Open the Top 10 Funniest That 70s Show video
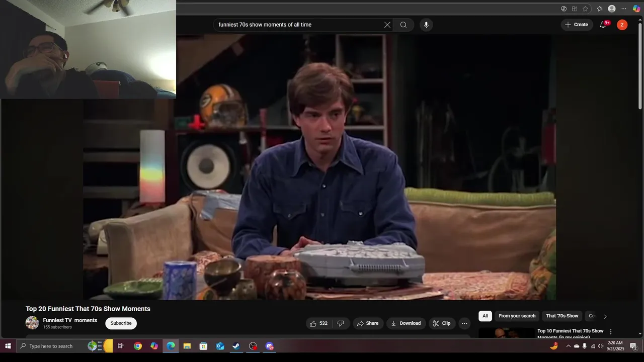 [570, 334]
